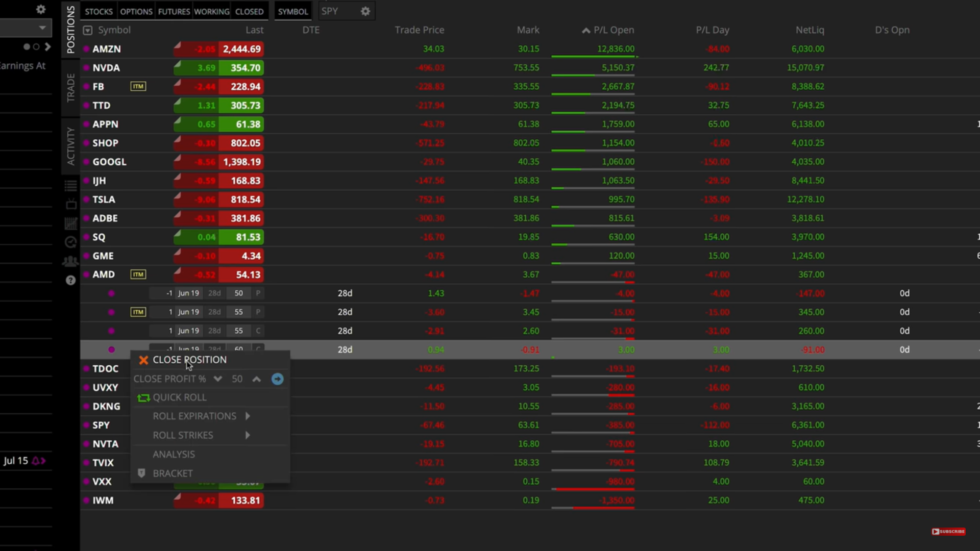Click the ITM badge on the FB row
Viewport: 980px width, 551px height.
(x=138, y=87)
